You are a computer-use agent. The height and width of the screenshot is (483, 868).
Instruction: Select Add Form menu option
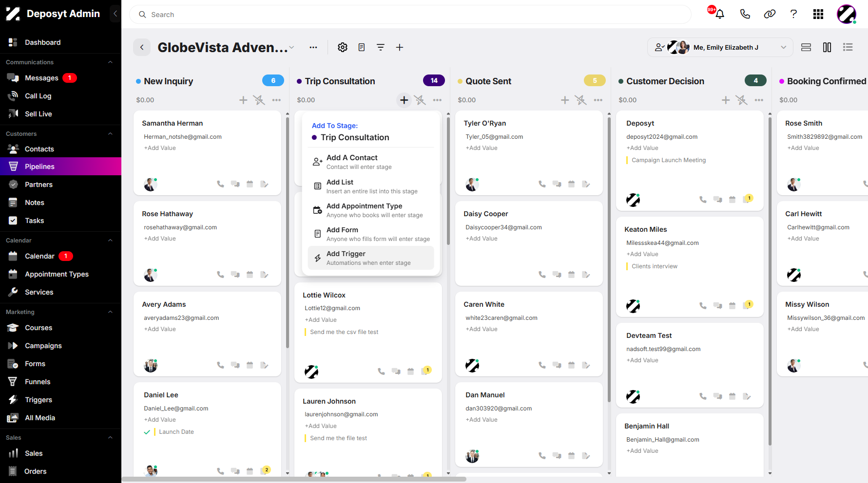point(371,234)
